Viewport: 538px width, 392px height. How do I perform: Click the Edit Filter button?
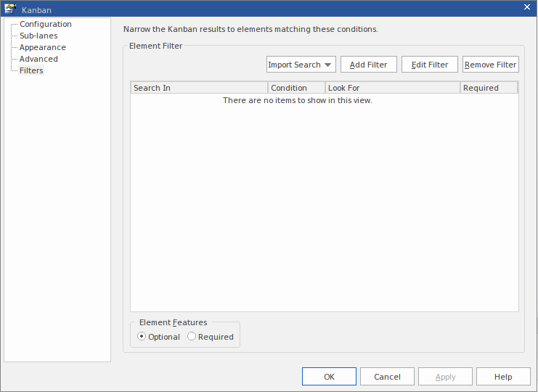[430, 65]
